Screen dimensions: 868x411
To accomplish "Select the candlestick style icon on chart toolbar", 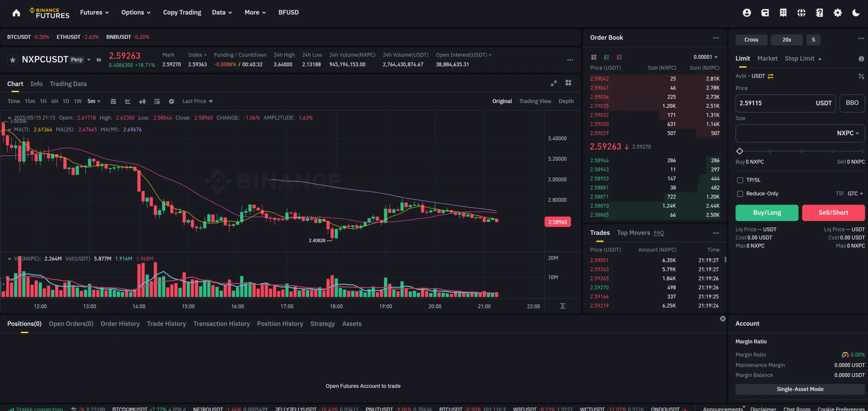I will point(142,101).
